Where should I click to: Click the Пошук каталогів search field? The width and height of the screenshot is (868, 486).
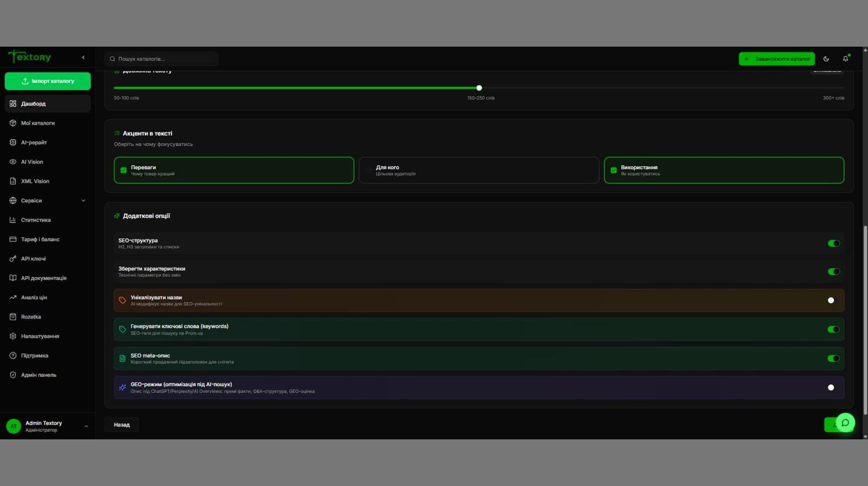click(x=162, y=59)
